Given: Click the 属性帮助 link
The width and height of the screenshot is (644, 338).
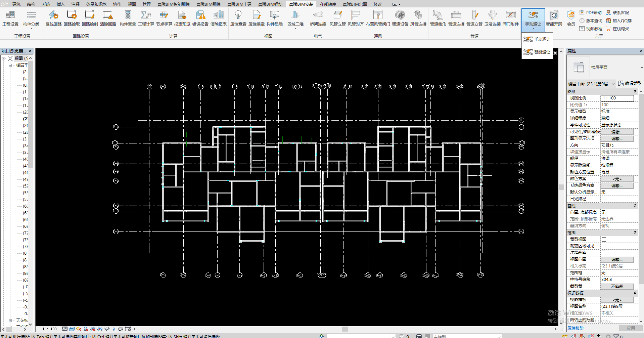Looking at the screenshot, I should tap(576, 328).
